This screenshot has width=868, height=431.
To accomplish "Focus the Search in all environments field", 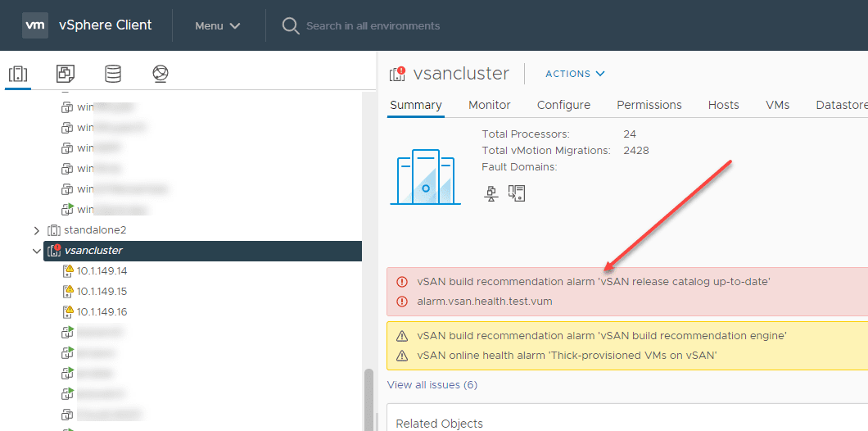I will pos(373,26).
